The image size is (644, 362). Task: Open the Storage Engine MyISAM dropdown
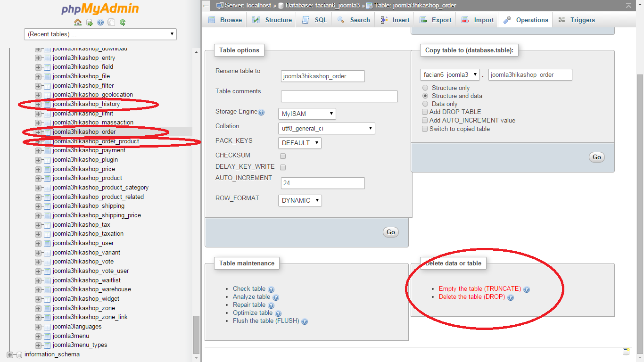(x=307, y=114)
